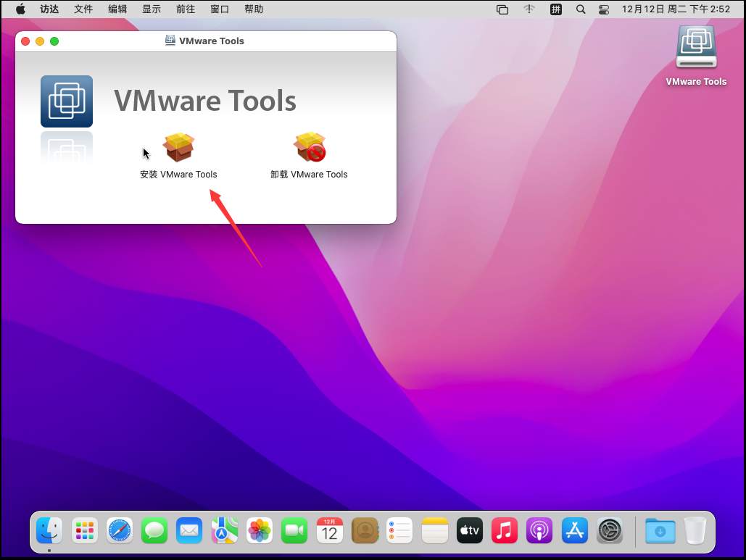
Task: Open Maps from the Dock
Action: [x=225, y=530]
